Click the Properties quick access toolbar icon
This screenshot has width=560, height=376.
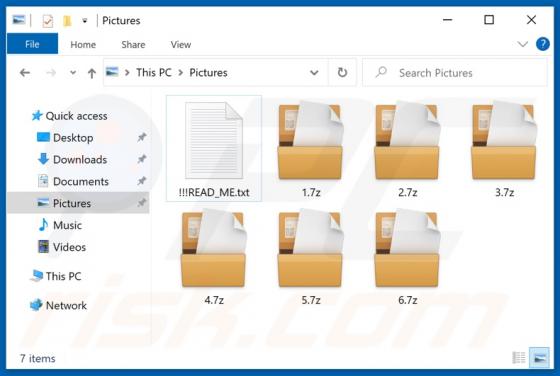click(48, 21)
